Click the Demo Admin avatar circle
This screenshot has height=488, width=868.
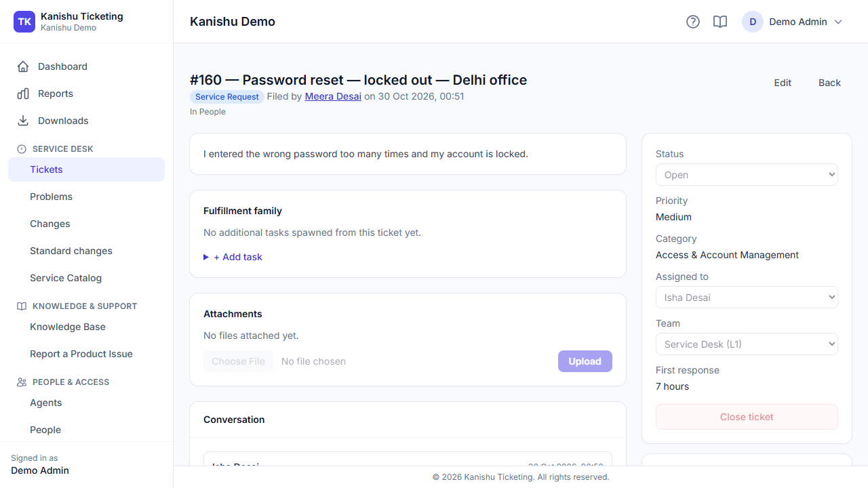[x=753, y=22]
